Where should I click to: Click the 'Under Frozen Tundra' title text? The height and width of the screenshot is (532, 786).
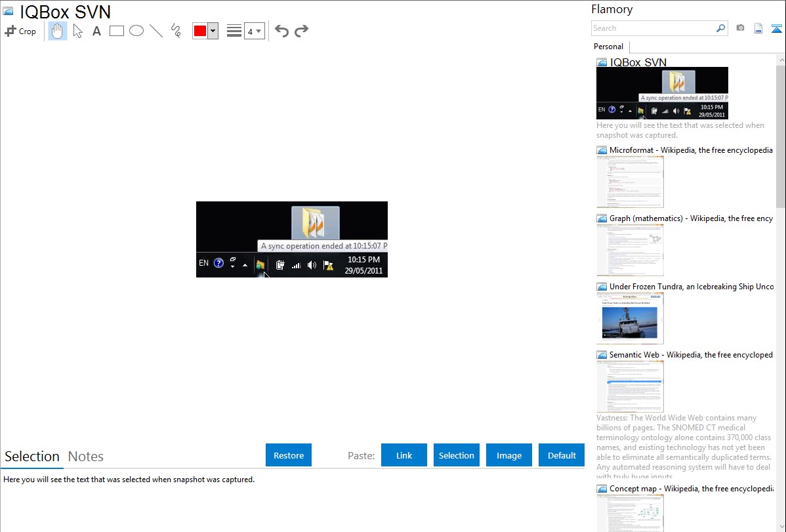pos(692,286)
